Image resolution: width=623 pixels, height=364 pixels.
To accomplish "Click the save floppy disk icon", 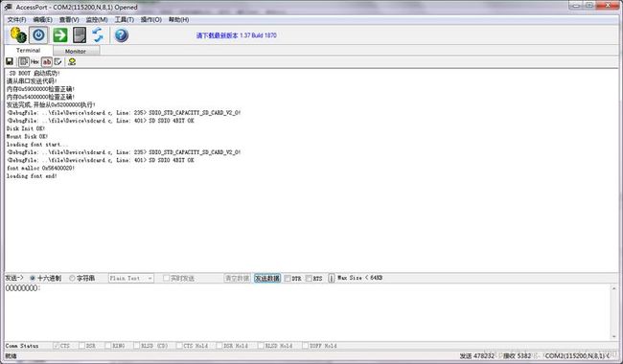I will coord(10,61).
